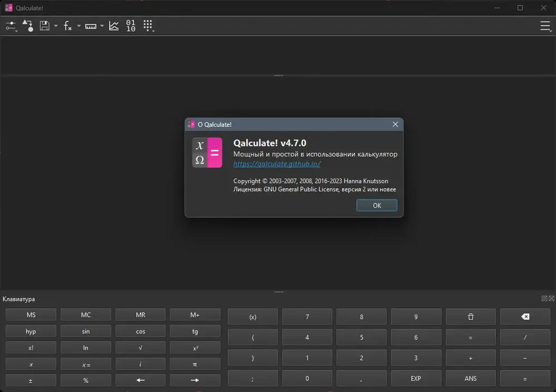Click the multiplication key

(x=470, y=338)
